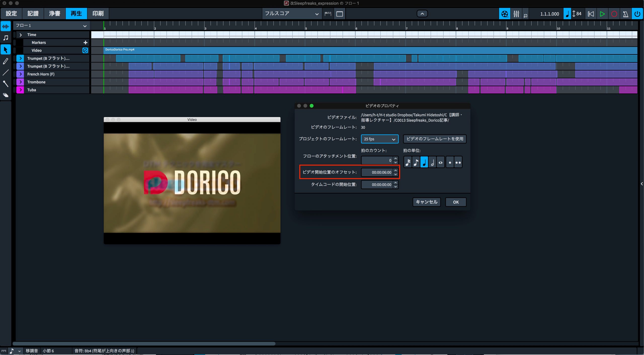Click the video start offset timecode field
The height and width of the screenshot is (355, 644).
click(x=377, y=172)
